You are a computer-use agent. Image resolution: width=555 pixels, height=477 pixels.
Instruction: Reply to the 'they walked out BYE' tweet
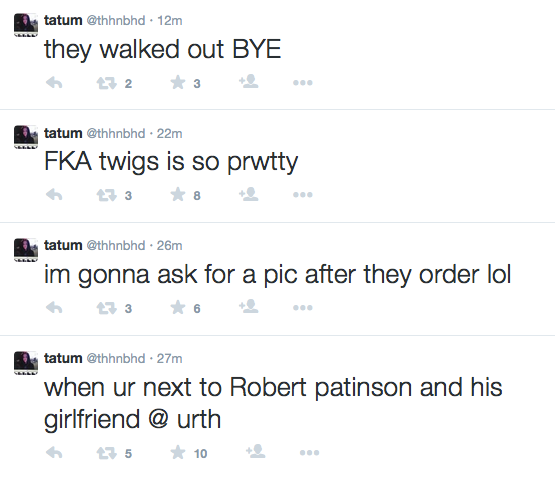(x=54, y=83)
